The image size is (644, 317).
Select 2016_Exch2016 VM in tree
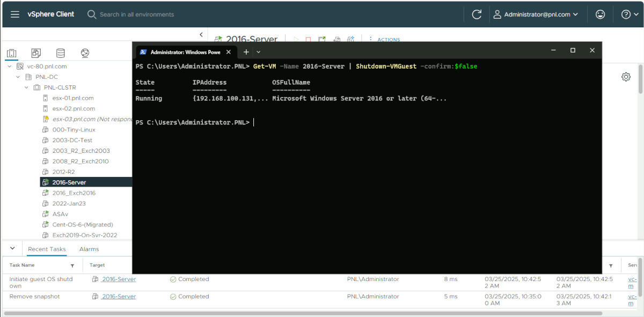(74, 193)
